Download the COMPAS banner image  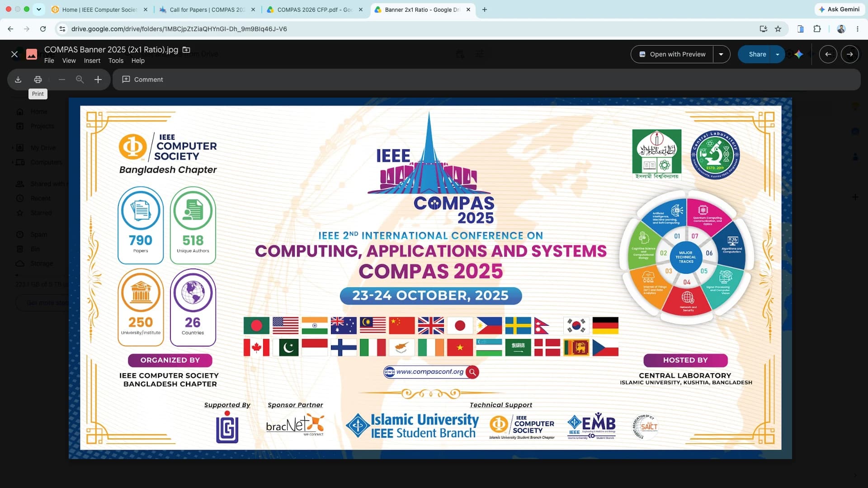pyautogui.click(x=18, y=80)
